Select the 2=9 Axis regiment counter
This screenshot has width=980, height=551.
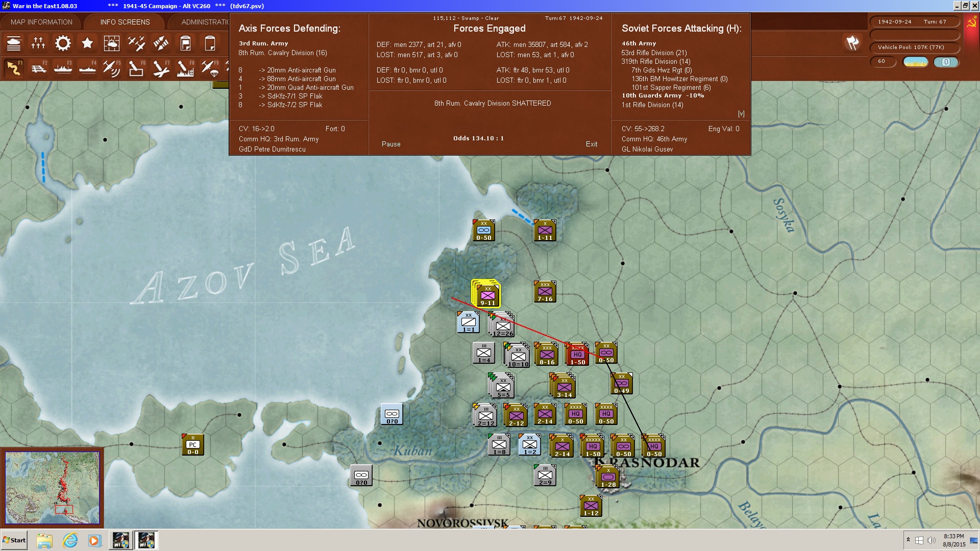pos(545,475)
